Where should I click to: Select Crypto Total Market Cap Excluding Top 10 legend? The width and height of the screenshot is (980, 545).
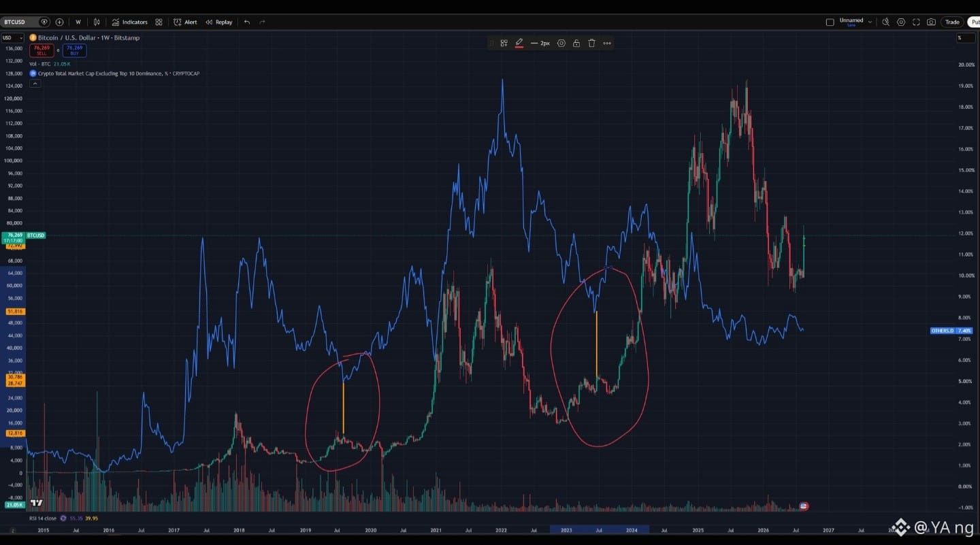(x=114, y=73)
